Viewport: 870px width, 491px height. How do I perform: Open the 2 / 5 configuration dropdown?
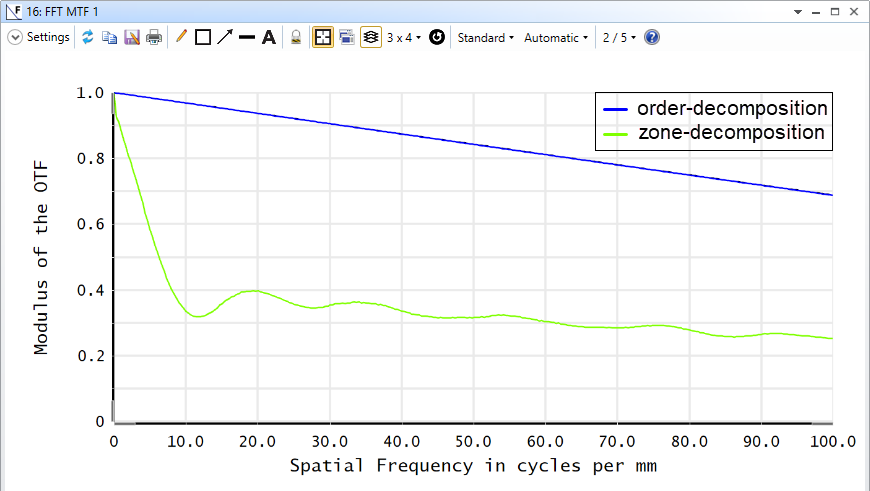[619, 37]
